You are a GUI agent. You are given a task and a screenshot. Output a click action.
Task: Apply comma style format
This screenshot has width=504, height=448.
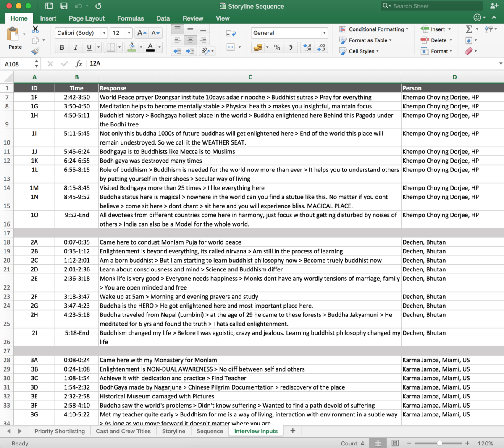point(291,47)
